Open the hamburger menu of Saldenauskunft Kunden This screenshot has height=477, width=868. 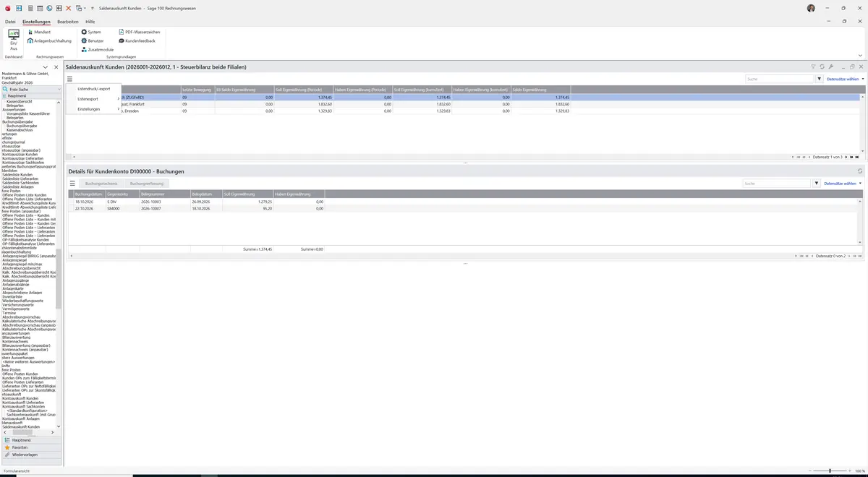pyautogui.click(x=70, y=79)
